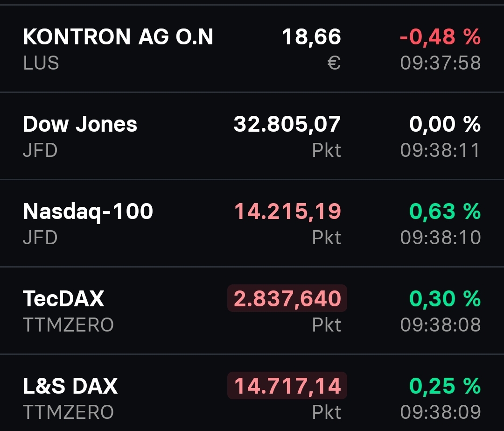Image resolution: width=504 pixels, height=431 pixels.
Task: Open the L&S DAX index name
Action: 70,386
